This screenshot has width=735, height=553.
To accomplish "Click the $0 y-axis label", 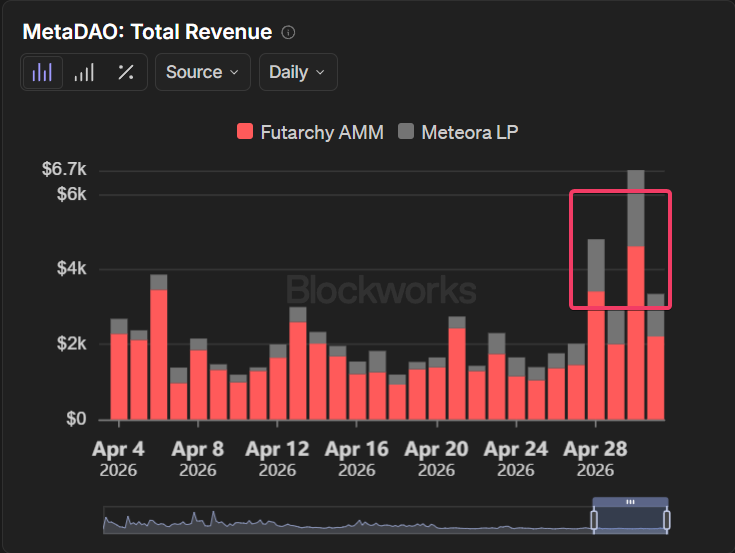I will 76,418.
